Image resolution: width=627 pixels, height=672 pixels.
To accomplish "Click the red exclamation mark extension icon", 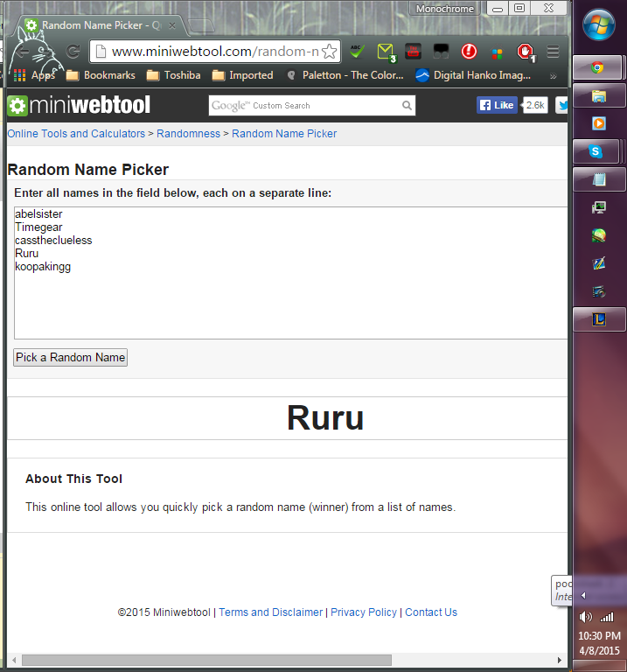I will (469, 52).
